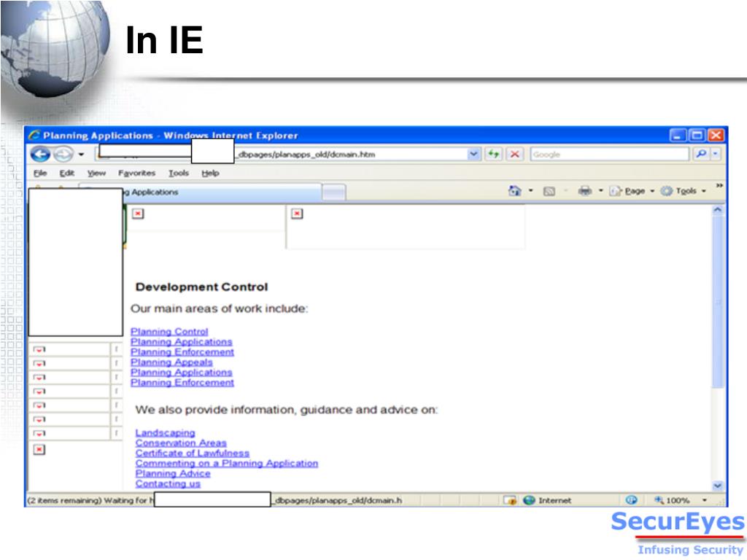Open the Planning Control link
Viewport: 747px width, 560px height.
(x=169, y=332)
